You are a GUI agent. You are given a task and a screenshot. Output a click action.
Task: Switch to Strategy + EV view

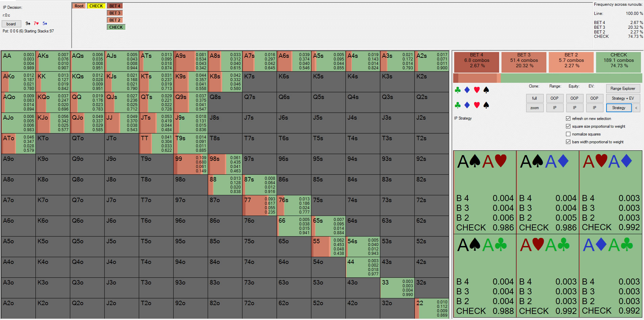[x=623, y=98]
